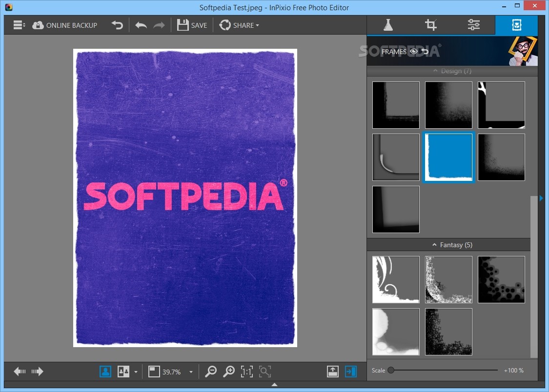Switch to the crop tool tab

[430, 25]
